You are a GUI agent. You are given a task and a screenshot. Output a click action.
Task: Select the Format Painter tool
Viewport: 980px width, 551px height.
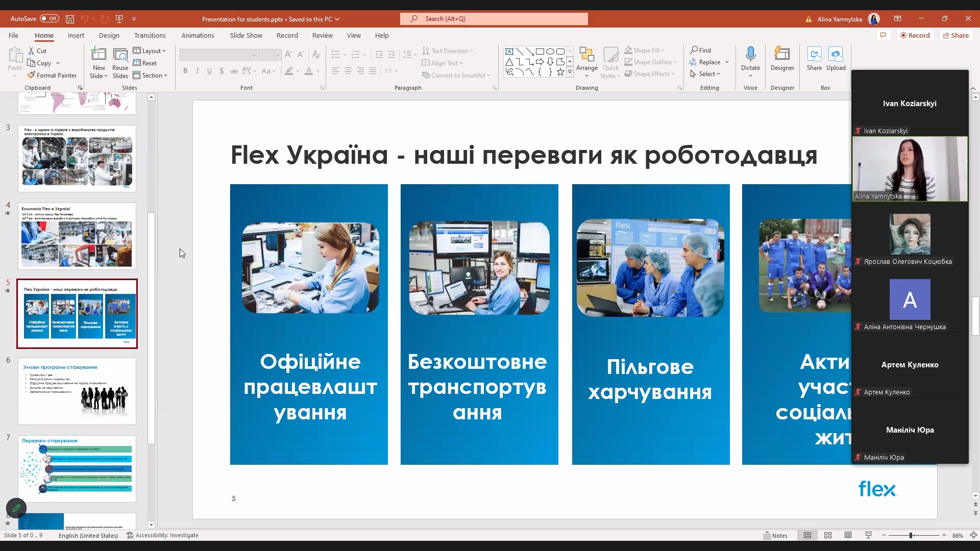[x=52, y=75]
